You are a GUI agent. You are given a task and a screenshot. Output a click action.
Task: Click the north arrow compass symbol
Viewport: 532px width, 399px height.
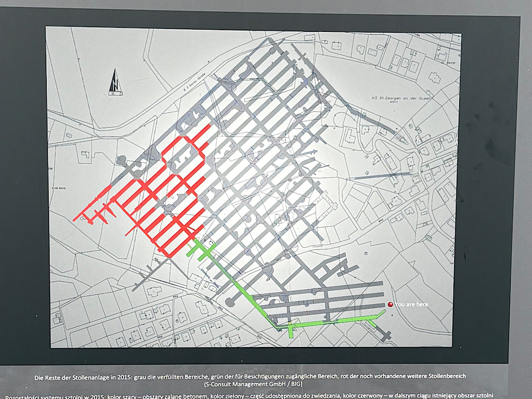click(x=115, y=82)
